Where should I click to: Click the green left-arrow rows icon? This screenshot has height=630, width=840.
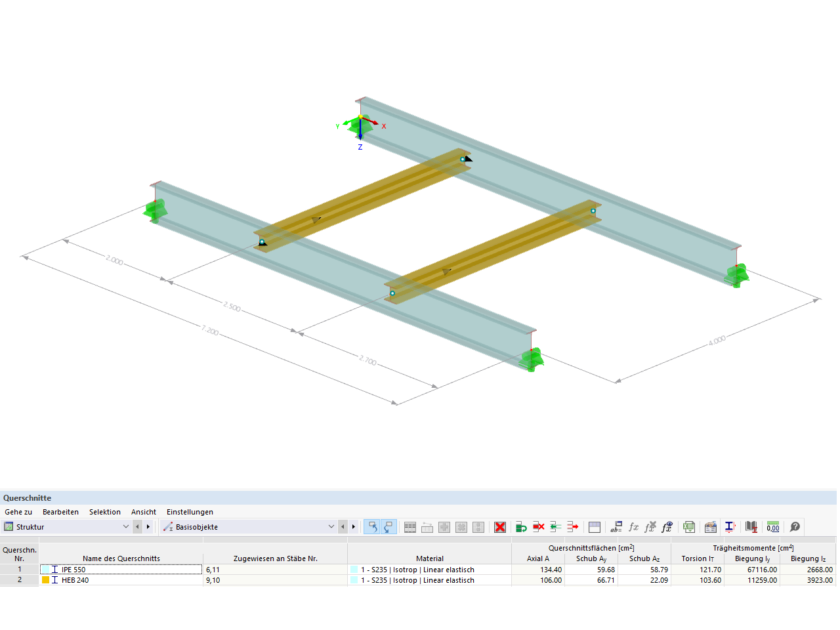coord(556,527)
